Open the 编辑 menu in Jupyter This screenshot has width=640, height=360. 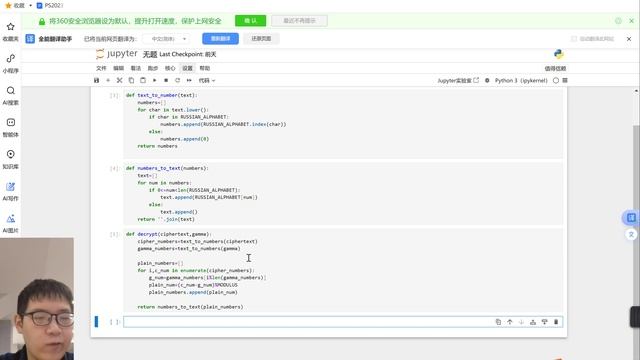118,68
